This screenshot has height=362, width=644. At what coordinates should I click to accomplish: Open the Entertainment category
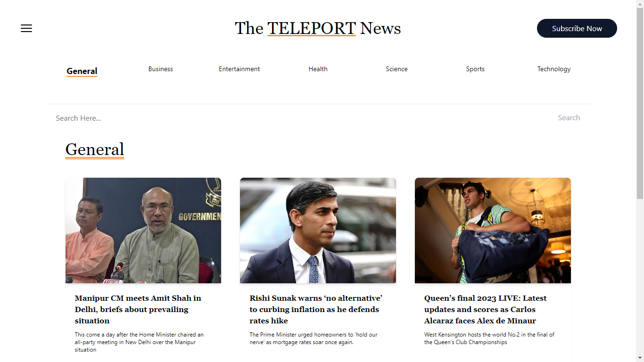(x=239, y=69)
